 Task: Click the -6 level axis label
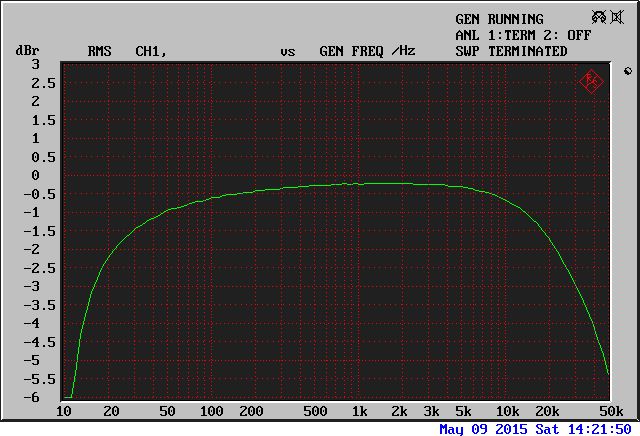click(31, 397)
